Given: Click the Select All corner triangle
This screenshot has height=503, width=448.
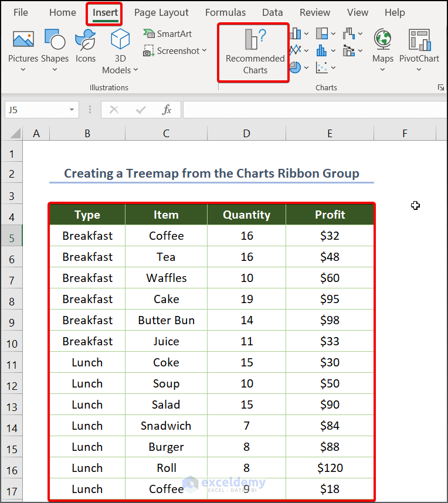Looking at the screenshot, I should [x=15, y=133].
